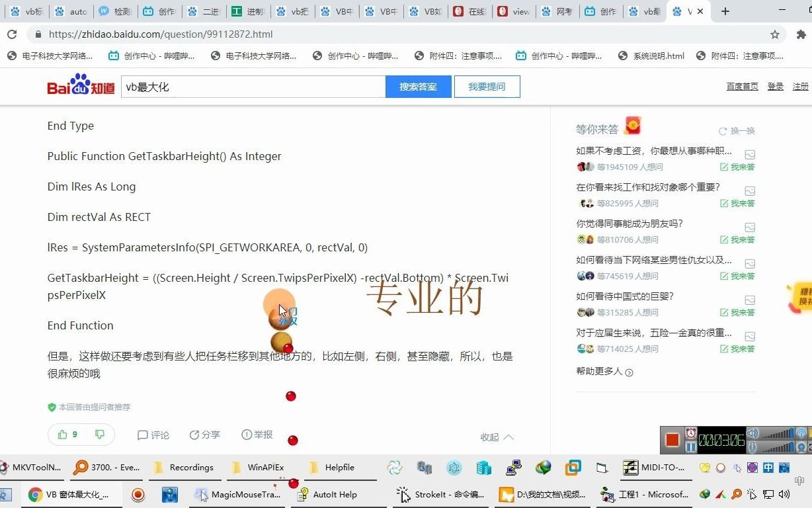Open the 登录 login link
Viewport: 812px width, 508px height.
775,86
